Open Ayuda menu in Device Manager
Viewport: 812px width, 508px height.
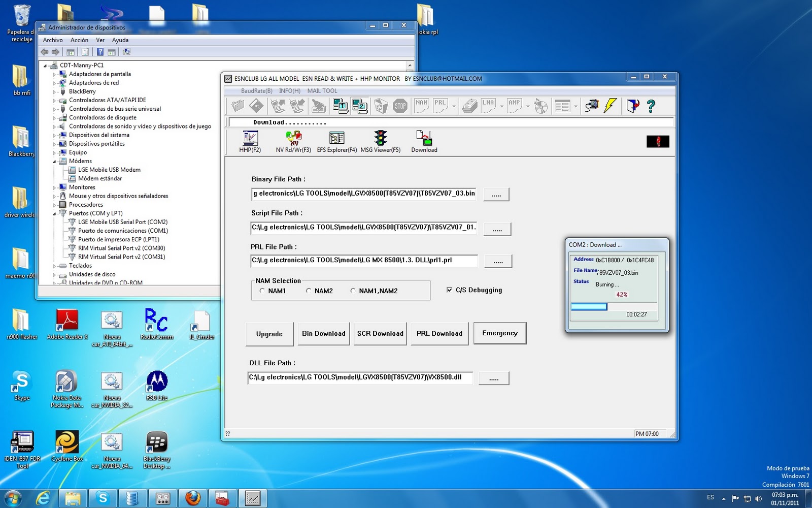click(120, 40)
